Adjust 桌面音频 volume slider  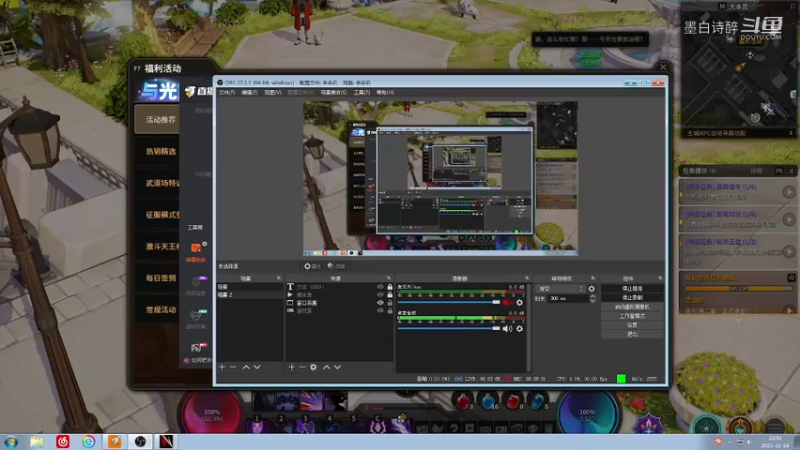click(448, 329)
